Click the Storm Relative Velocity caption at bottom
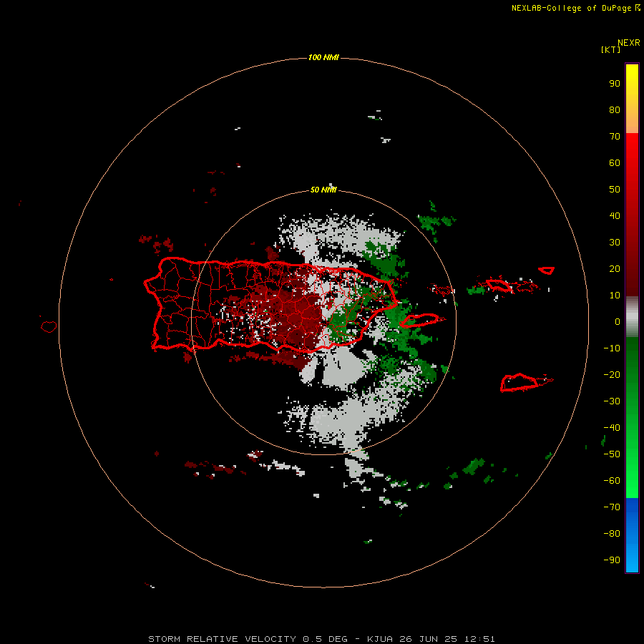This screenshot has height=644, width=644. (x=321, y=639)
